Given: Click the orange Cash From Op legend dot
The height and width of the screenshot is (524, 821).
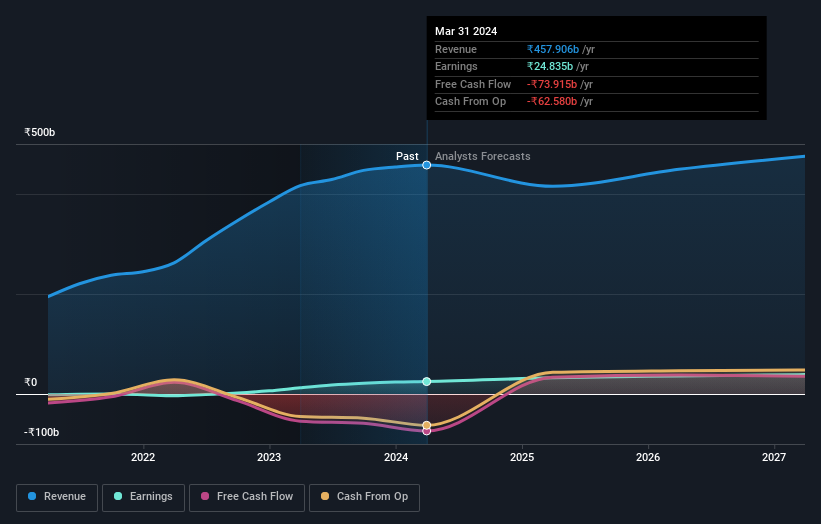Looking at the screenshot, I should tap(325, 496).
